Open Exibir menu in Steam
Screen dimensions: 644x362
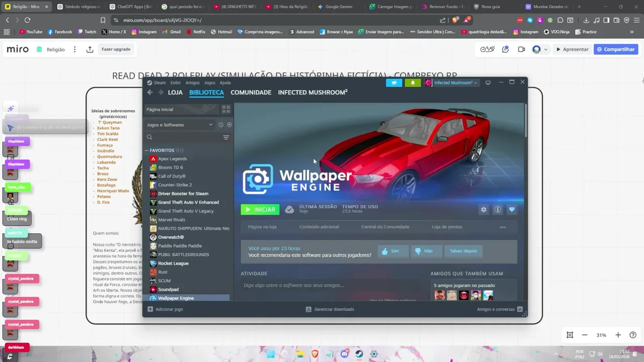pos(176,82)
